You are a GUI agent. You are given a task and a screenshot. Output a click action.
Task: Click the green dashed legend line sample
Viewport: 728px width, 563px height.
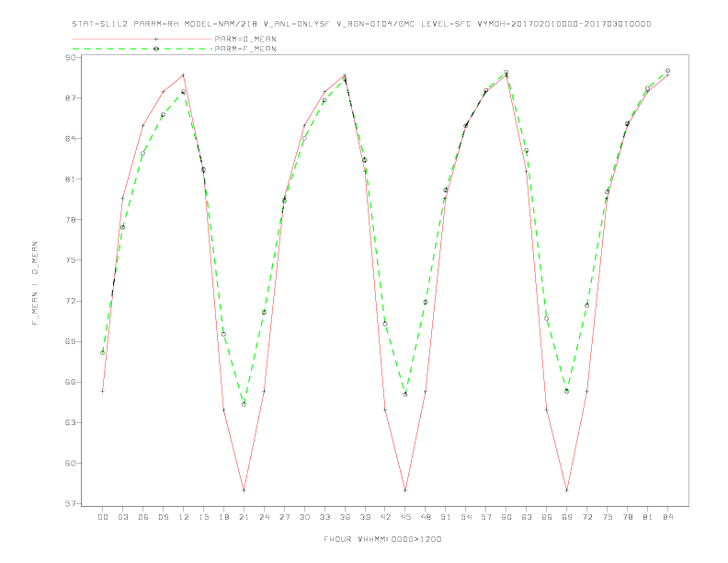pos(142,49)
